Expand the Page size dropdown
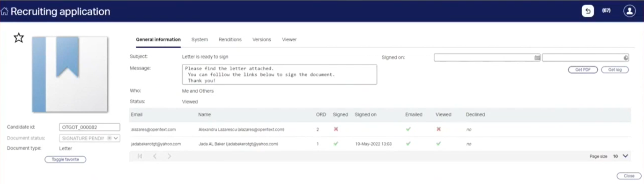644x184 pixels. coord(625,156)
